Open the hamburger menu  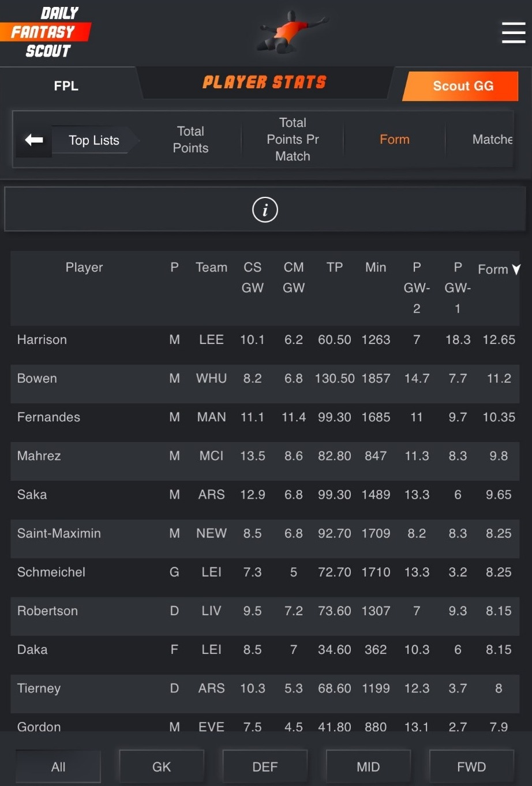pos(513,33)
